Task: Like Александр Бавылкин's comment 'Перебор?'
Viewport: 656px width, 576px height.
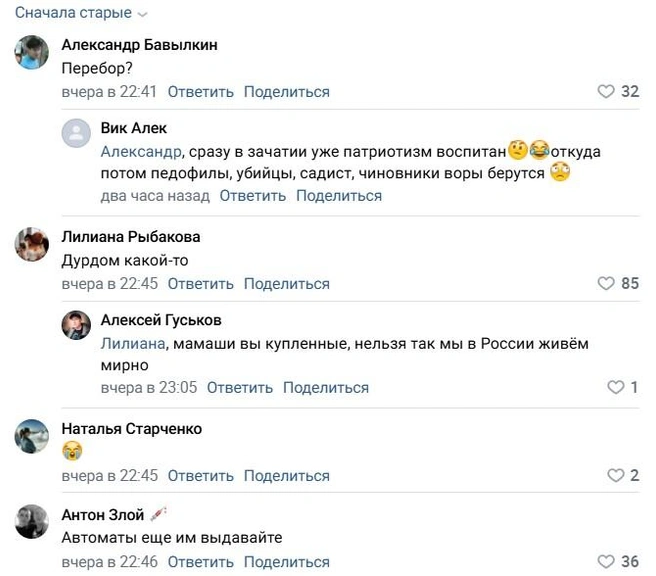Action: pyautogui.click(x=606, y=92)
